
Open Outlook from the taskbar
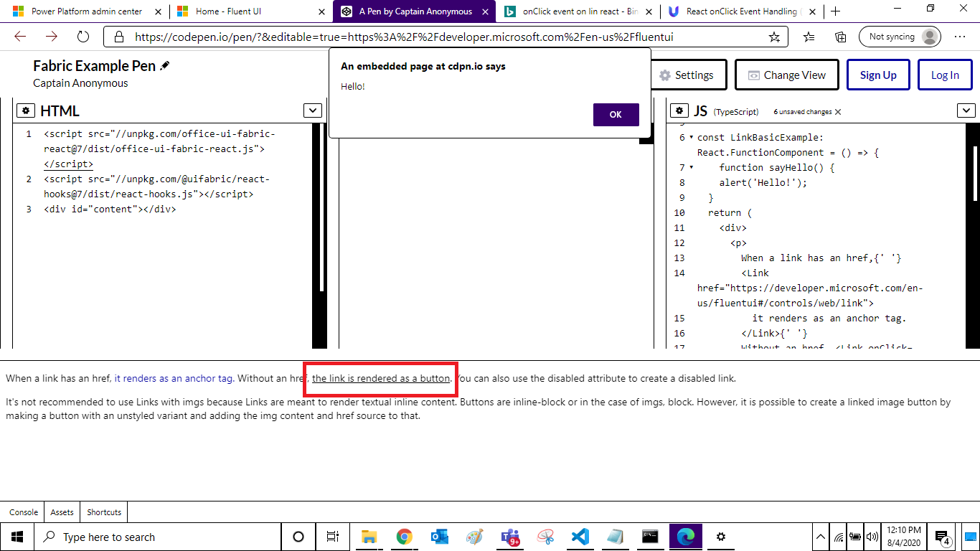pos(440,536)
